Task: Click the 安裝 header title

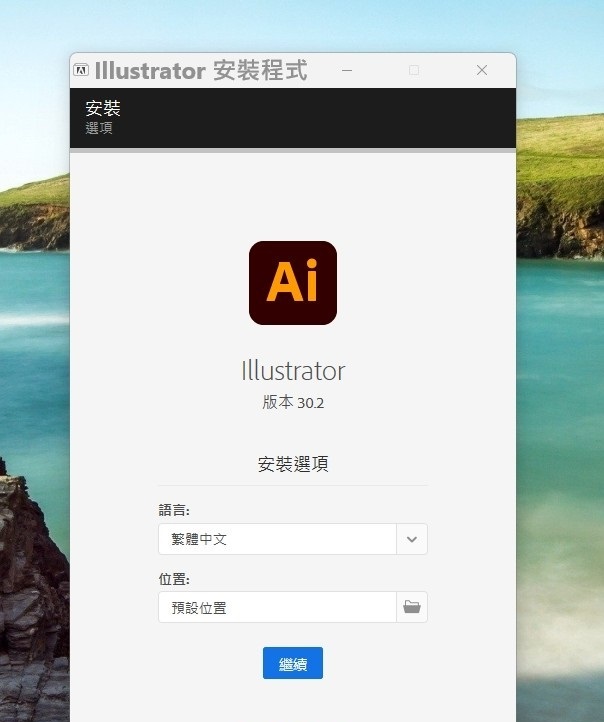Action: 103,109
